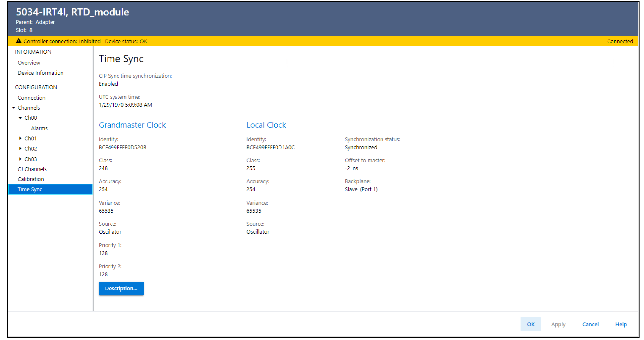Select the Ch00 channel item
This screenshot has height=340, width=644.
(x=31, y=118)
